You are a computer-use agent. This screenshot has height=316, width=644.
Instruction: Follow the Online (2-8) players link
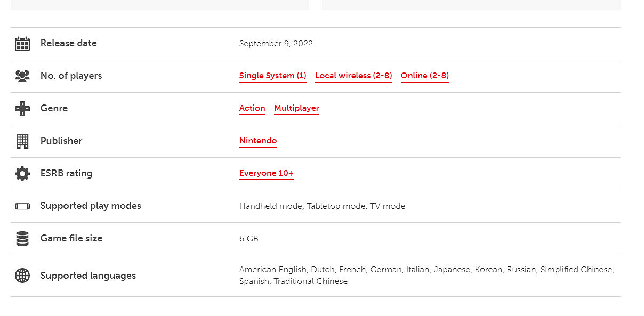[x=424, y=76]
